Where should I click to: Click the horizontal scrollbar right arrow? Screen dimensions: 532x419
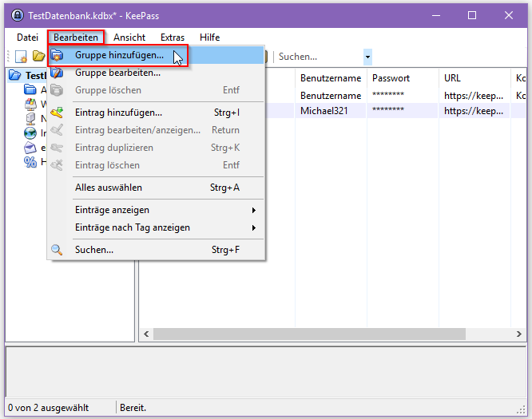tap(518, 334)
